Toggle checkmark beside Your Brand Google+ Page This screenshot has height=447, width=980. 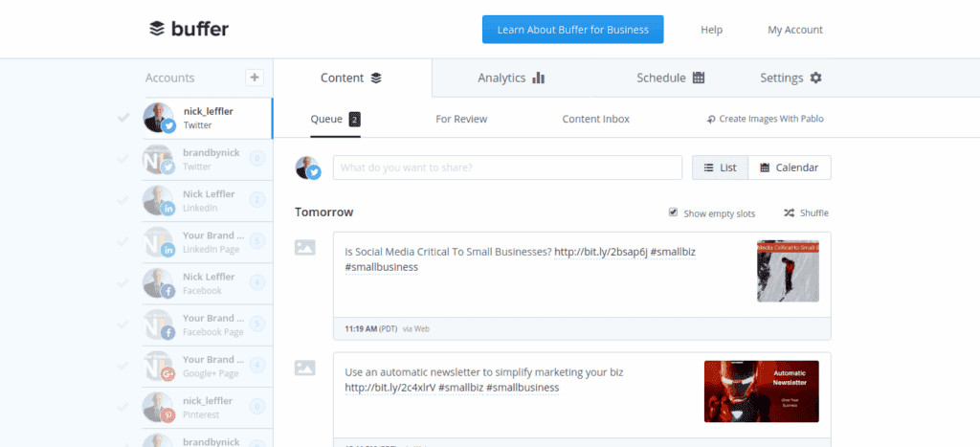coord(123,365)
